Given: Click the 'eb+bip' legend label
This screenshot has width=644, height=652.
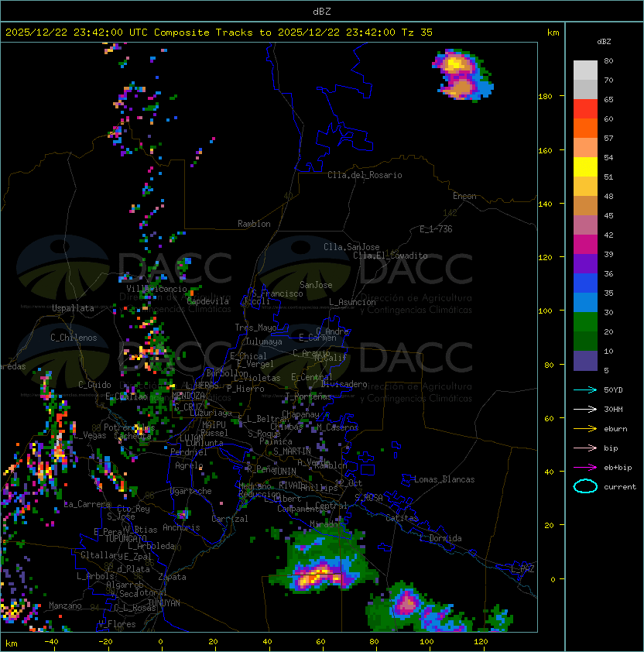Looking at the screenshot, I should (618, 468).
